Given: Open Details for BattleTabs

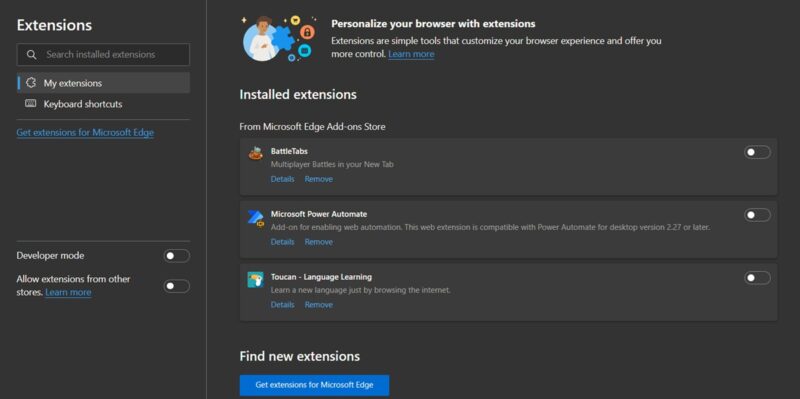Looking at the screenshot, I should 283,179.
